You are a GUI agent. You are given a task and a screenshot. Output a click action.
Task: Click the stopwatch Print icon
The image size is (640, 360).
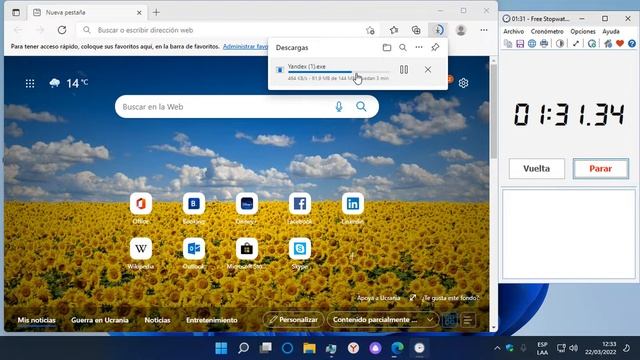click(544, 43)
